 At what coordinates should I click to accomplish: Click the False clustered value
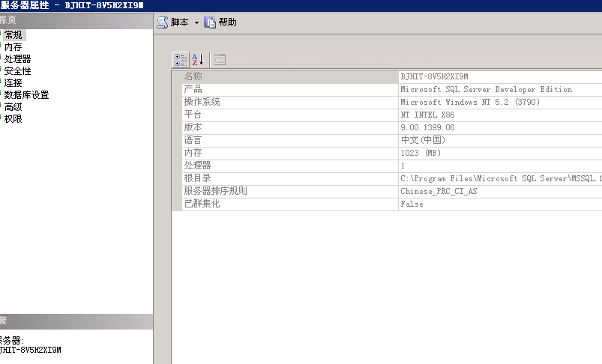tap(412, 204)
